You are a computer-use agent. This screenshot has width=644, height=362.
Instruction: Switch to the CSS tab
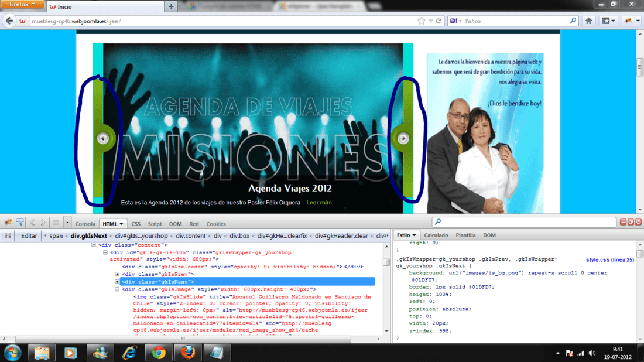tap(136, 224)
